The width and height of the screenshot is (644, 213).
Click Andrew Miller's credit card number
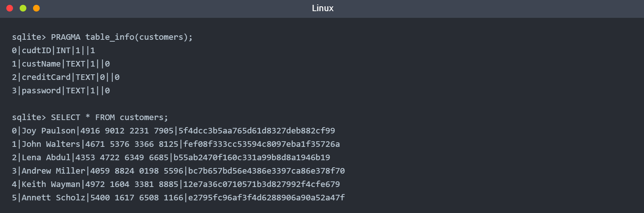coord(137,171)
